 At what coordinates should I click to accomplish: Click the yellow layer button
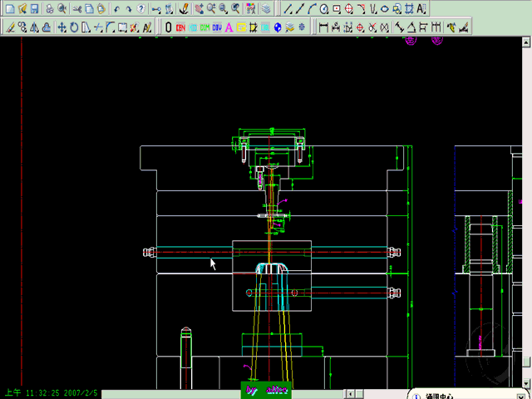point(241,27)
